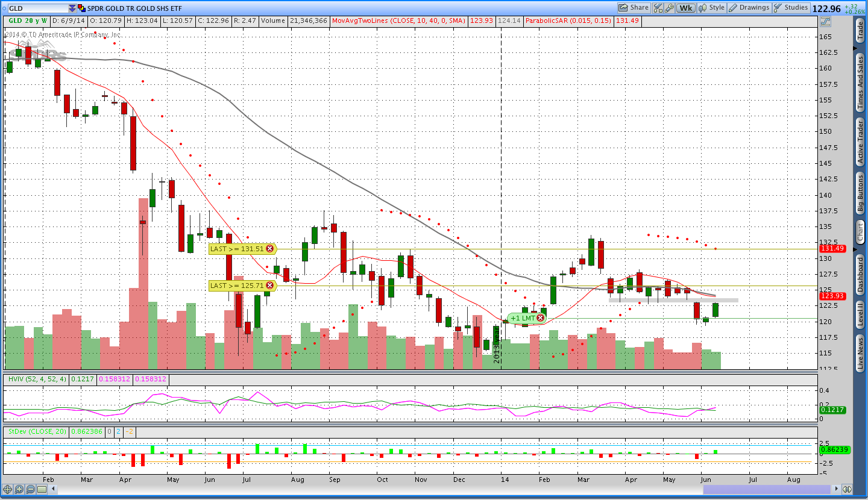Cancel the +1 LMT order marker
The width and height of the screenshot is (868, 500).
(540, 318)
